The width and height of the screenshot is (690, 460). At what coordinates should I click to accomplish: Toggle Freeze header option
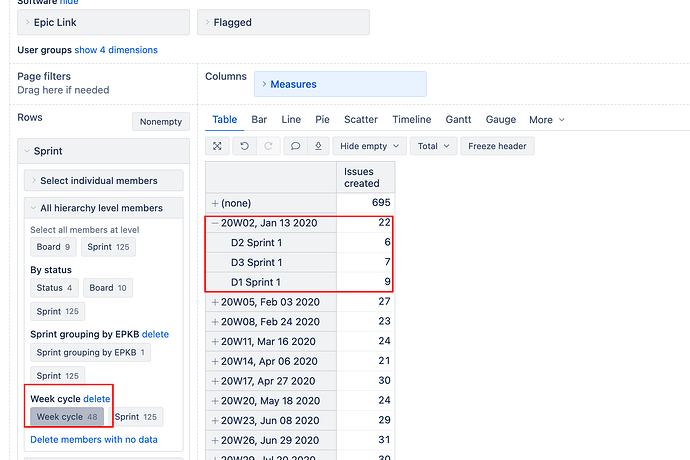(497, 146)
